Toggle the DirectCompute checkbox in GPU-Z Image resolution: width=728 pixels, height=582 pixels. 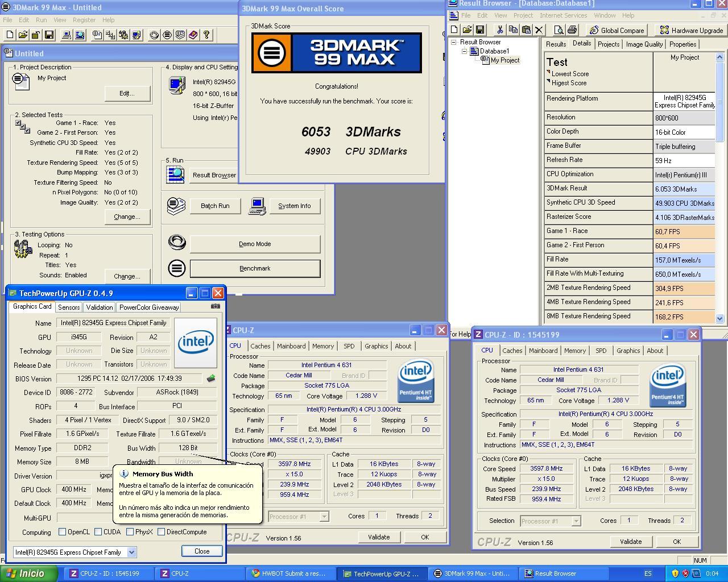161,532
